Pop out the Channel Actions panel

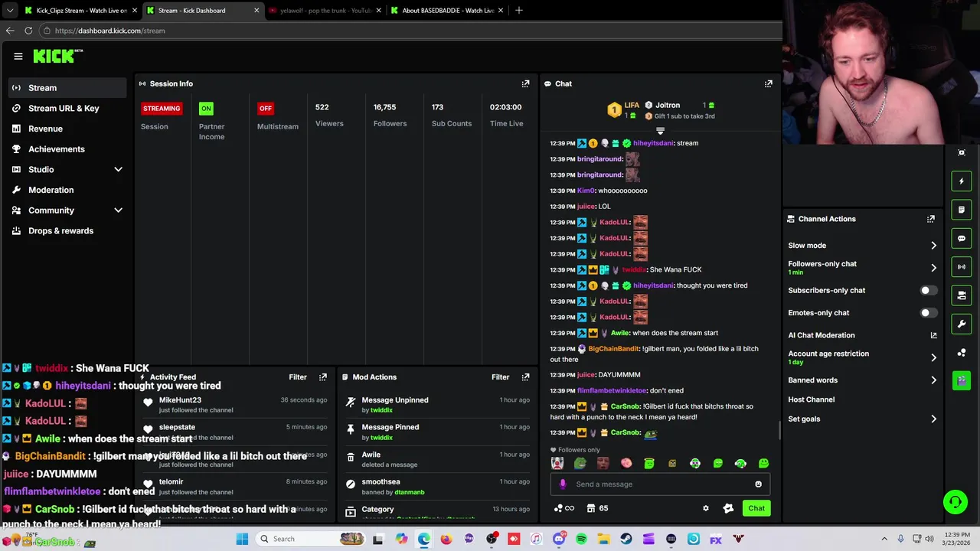click(x=931, y=219)
